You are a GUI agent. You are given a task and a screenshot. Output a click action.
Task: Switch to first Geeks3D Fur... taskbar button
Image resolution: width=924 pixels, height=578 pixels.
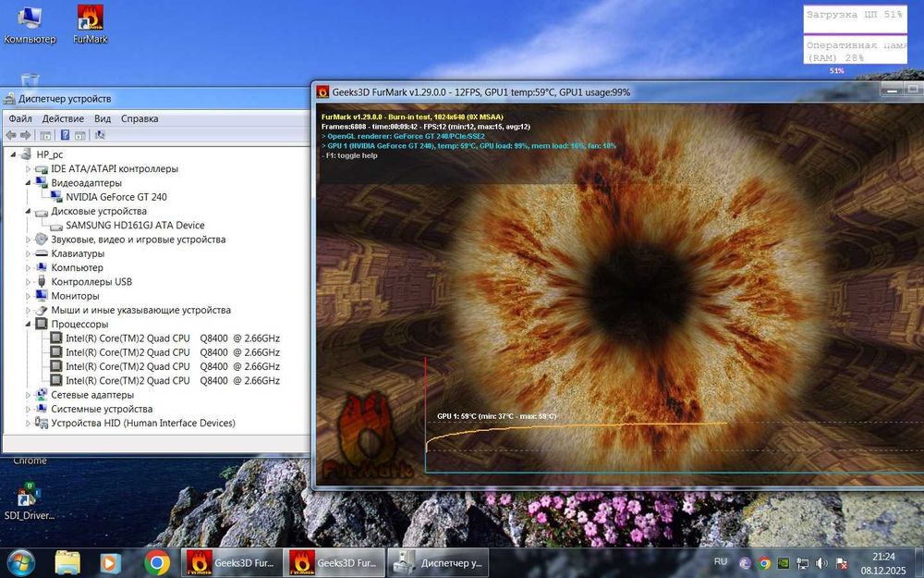point(231,563)
